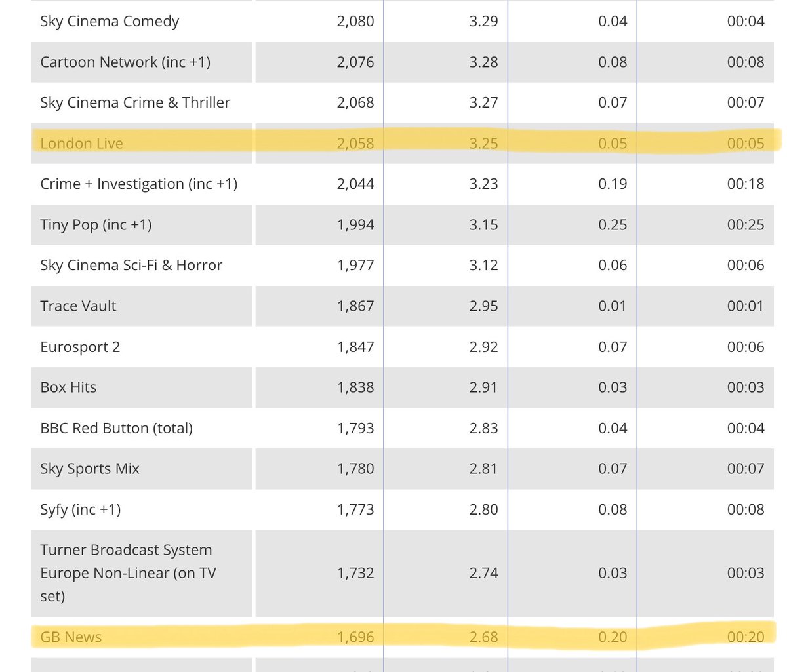Click the 3.23 percentage value
The width and height of the screenshot is (787, 672).
pos(484,184)
